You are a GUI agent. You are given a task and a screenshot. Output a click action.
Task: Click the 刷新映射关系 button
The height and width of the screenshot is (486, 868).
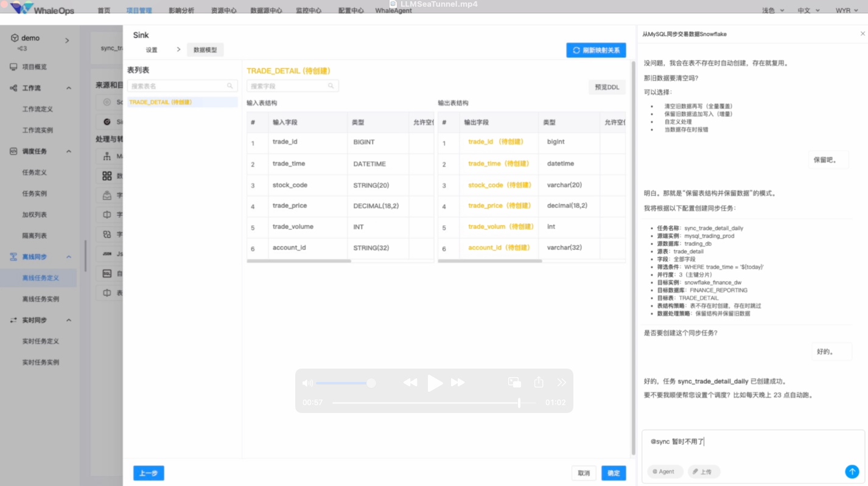coord(596,50)
